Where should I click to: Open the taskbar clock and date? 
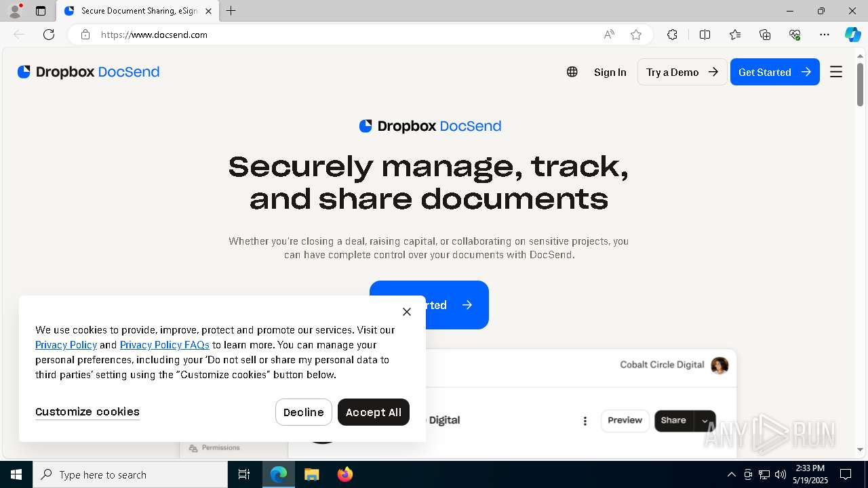(x=810, y=474)
